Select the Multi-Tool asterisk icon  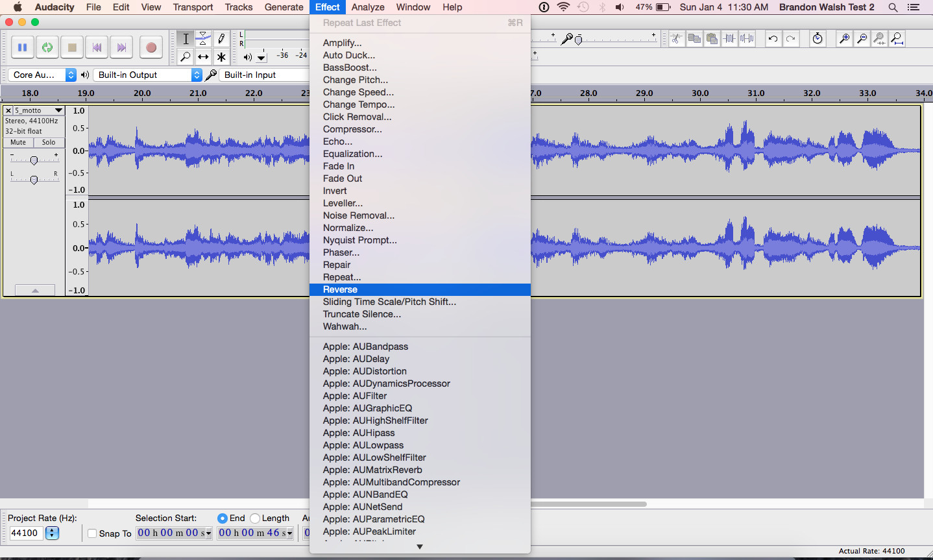click(221, 57)
